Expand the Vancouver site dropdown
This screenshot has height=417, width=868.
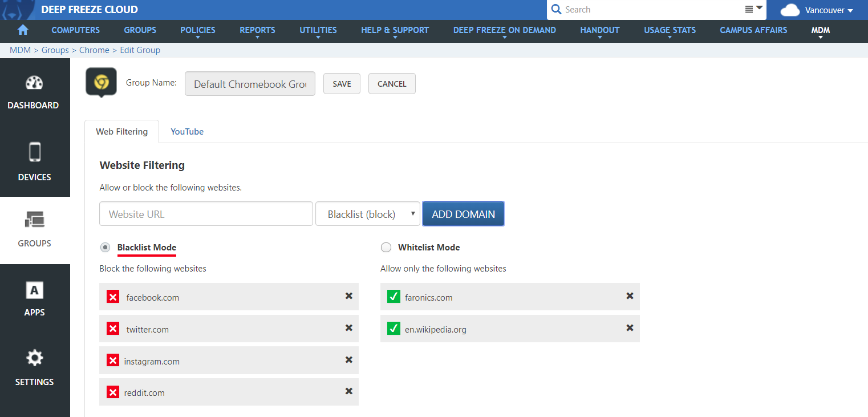[829, 10]
